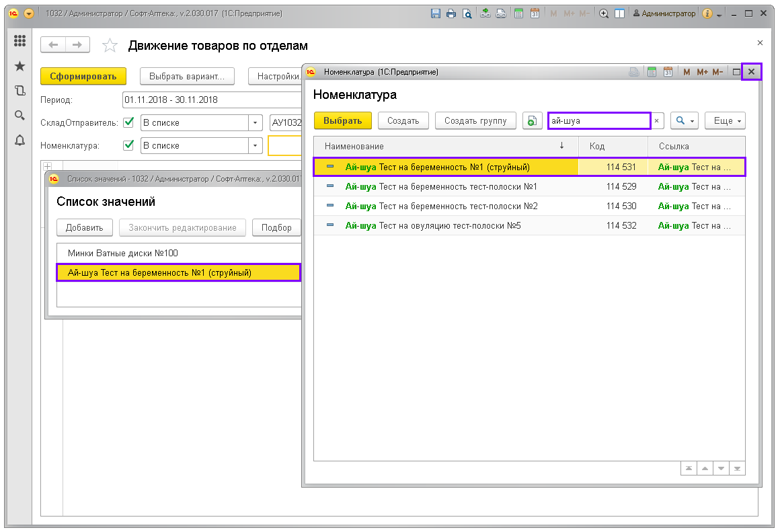
Task: Add report to favorites with star outline
Action: (x=110, y=46)
